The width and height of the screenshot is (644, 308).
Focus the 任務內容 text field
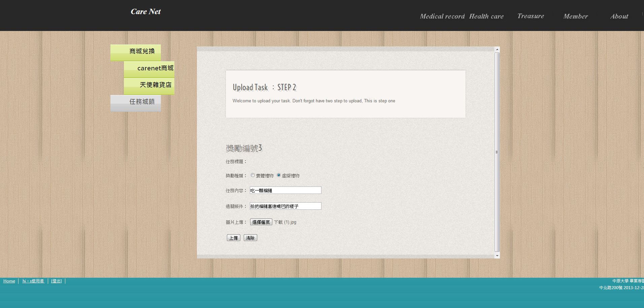point(285,191)
